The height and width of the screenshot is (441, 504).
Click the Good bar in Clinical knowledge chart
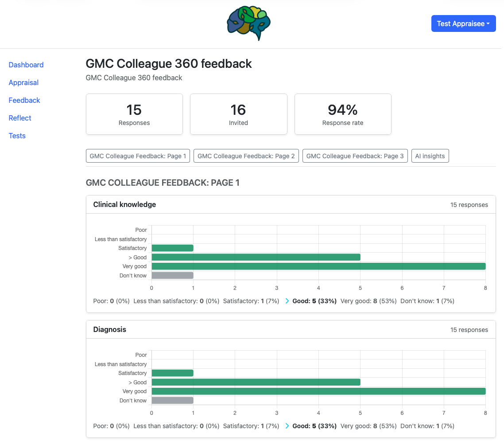click(256, 257)
